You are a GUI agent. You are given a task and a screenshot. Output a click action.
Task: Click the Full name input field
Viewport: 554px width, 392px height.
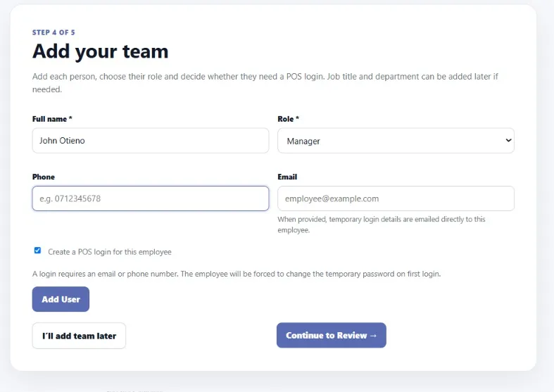coord(151,141)
